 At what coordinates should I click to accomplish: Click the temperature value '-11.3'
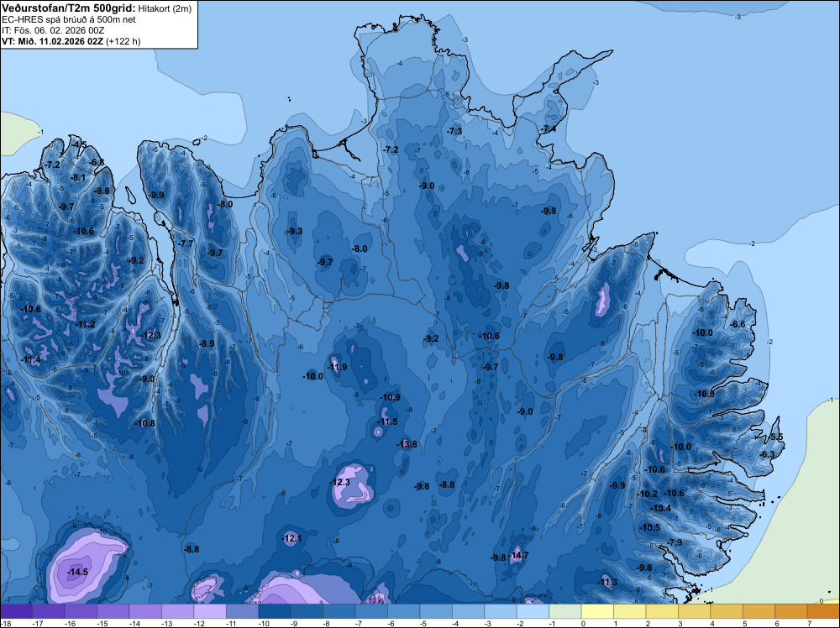point(607,583)
